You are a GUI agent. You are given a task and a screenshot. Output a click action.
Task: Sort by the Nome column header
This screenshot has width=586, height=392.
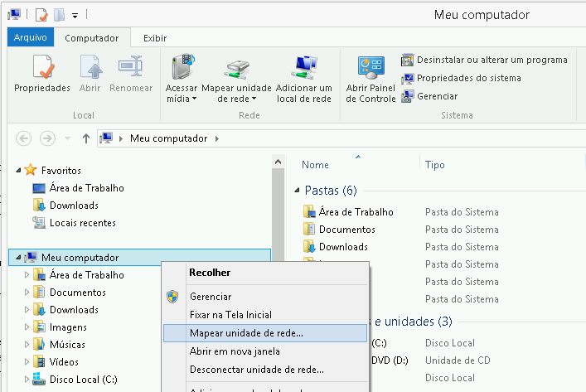coord(316,165)
